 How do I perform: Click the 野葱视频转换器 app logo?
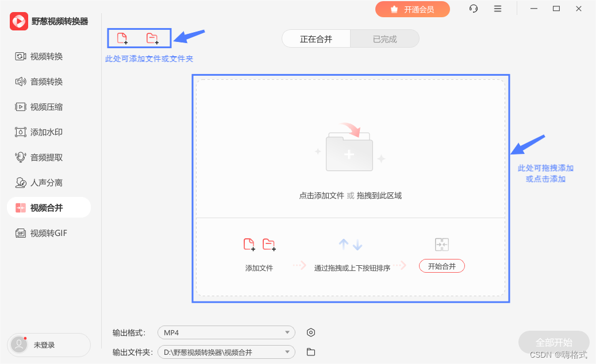(19, 21)
